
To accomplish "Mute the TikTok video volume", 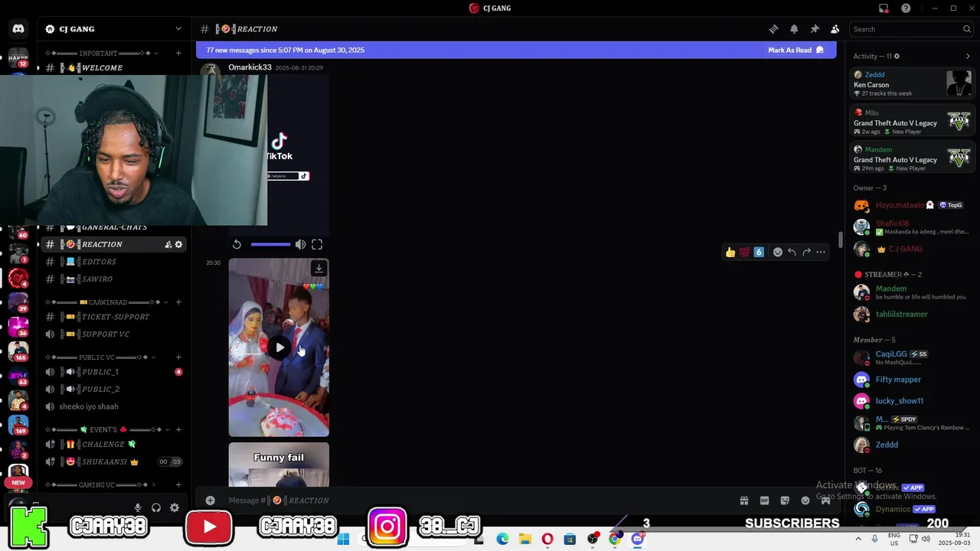I will 300,244.
